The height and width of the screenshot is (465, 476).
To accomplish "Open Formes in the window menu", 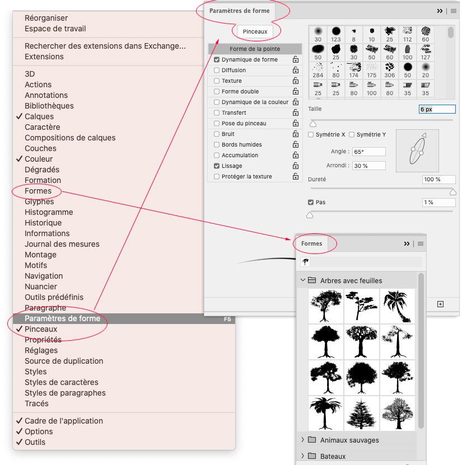I will click(x=38, y=191).
